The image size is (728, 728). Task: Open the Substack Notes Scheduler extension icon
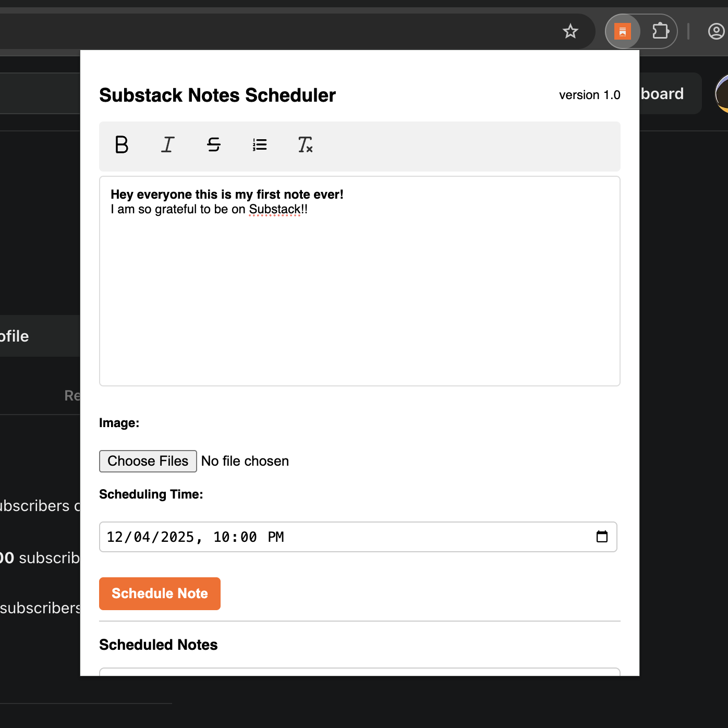tap(623, 31)
